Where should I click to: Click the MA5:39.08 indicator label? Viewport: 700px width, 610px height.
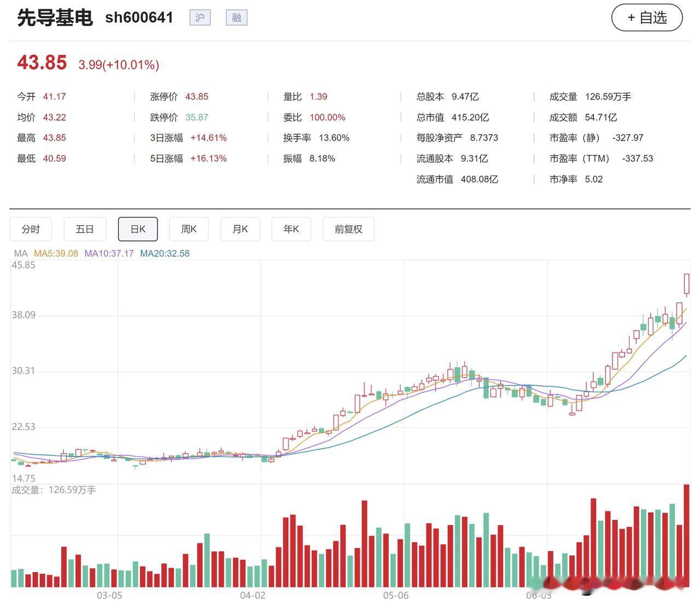point(56,254)
